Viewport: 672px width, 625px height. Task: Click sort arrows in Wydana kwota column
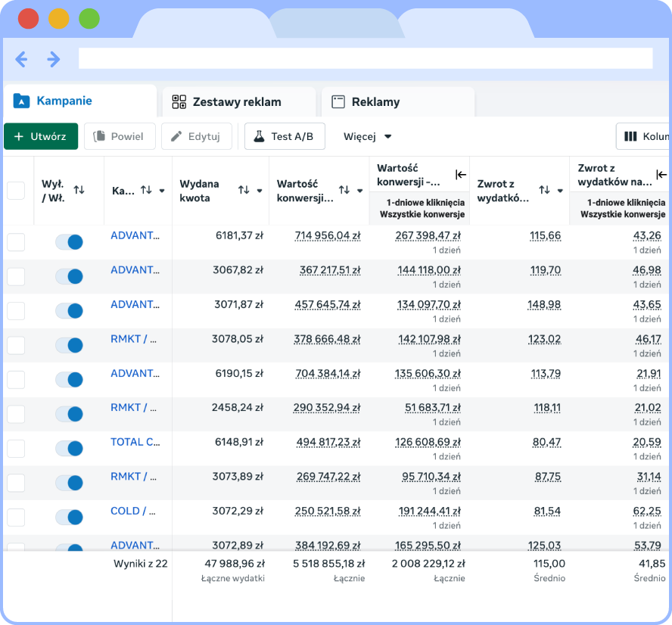pyautogui.click(x=244, y=191)
